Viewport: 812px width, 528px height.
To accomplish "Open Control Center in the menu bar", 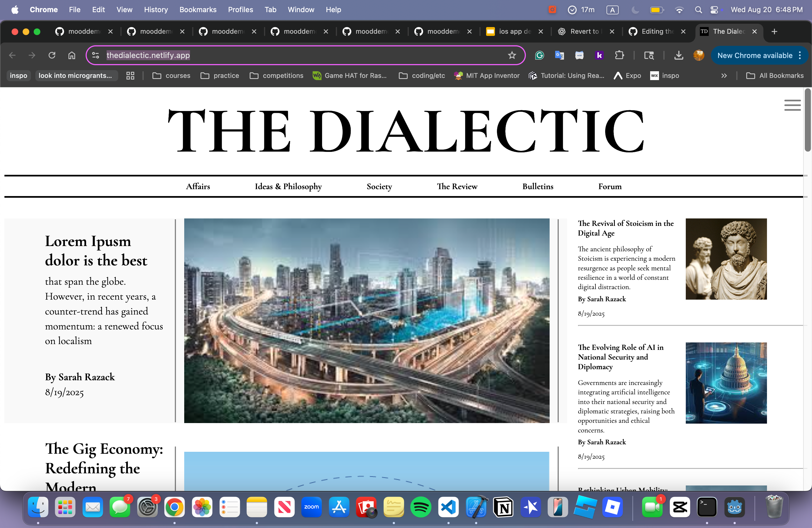I will coord(714,10).
